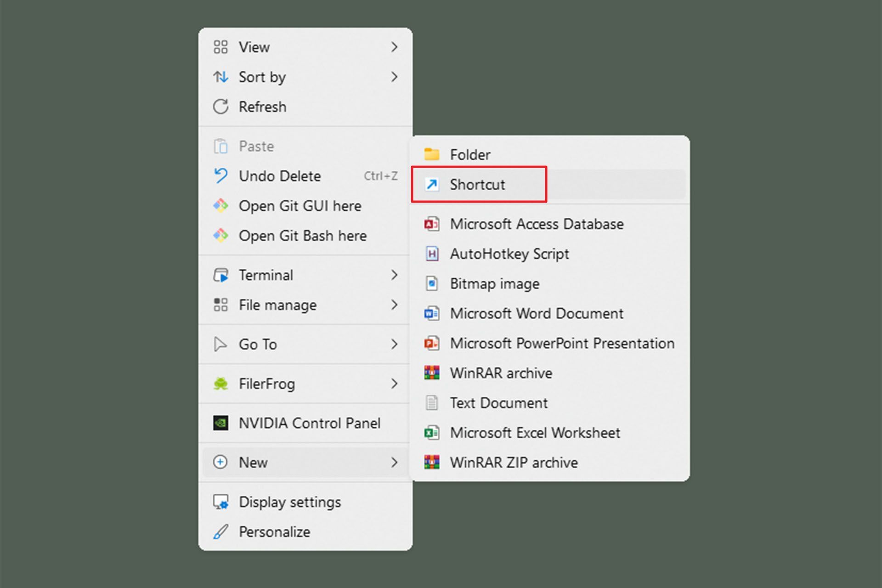Choose Undo Delete in the menu
Screen dimensions: 882x588
279,176
